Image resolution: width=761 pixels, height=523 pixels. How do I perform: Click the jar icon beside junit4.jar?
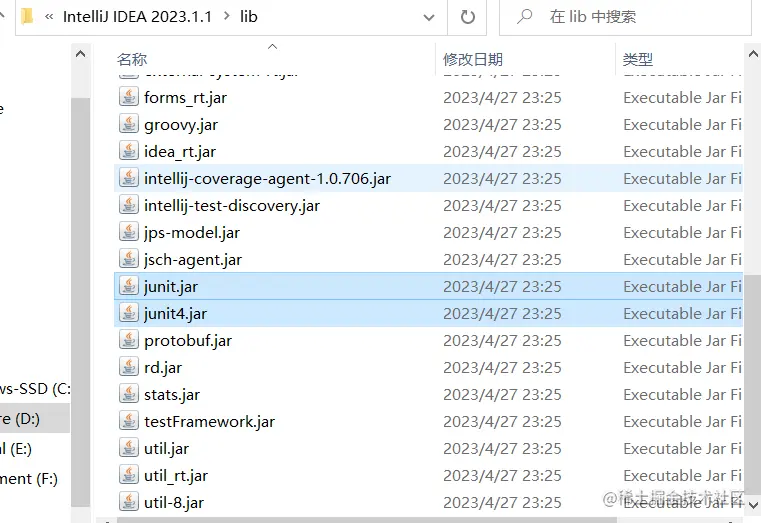pos(129,313)
